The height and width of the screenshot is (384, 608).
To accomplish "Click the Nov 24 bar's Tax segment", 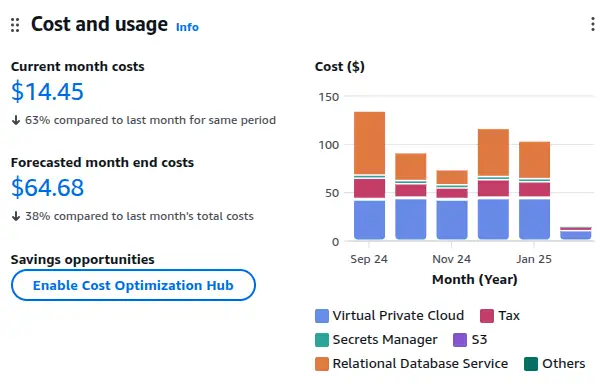I will point(452,193).
